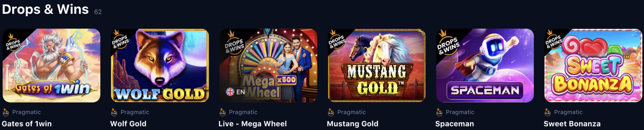Click the Drops & Wins badge on Spaceman

pos(448,43)
